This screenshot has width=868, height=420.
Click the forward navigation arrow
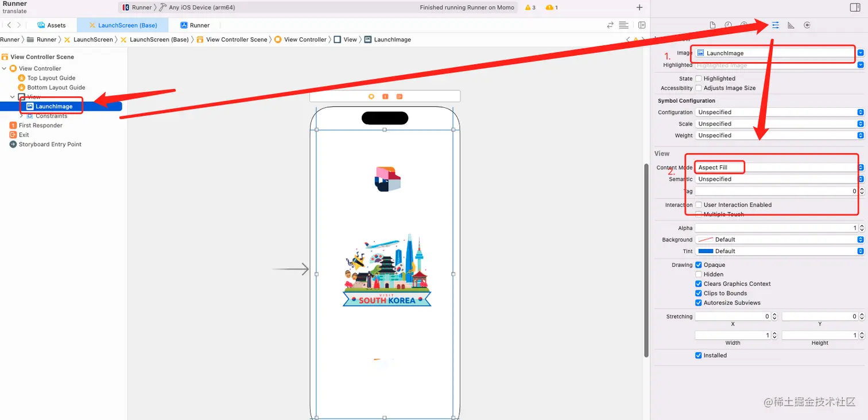[19, 25]
